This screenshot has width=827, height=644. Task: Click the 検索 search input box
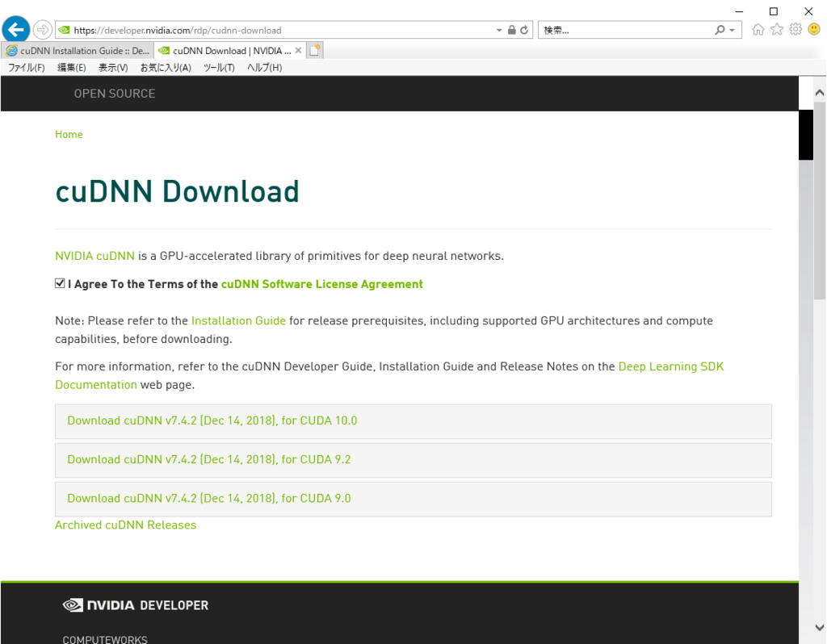click(x=625, y=30)
